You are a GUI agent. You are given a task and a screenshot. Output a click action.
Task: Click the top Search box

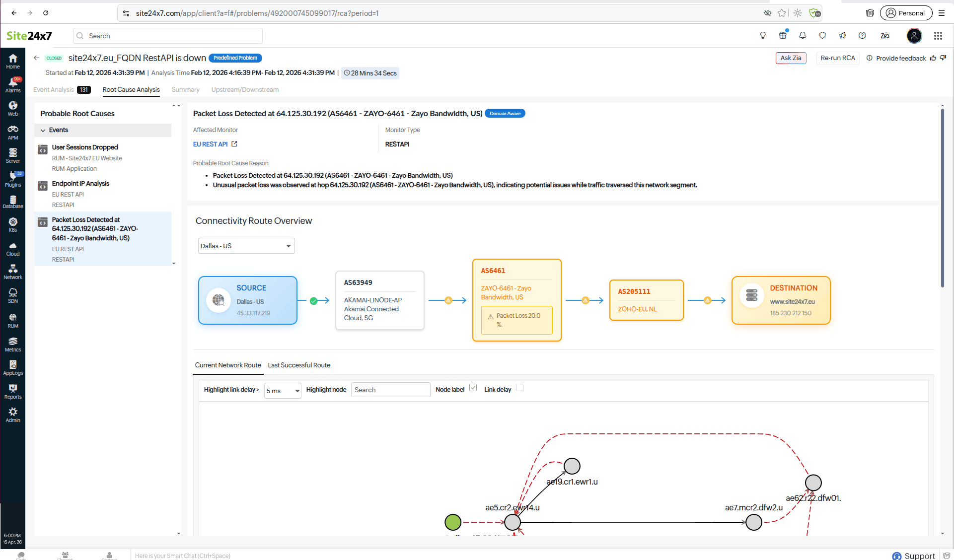(x=168, y=36)
